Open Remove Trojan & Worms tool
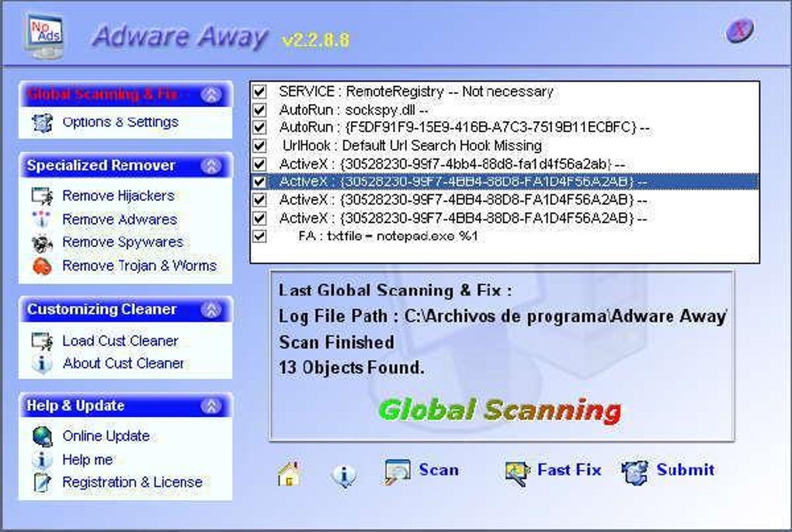The width and height of the screenshot is (792, 532). 140,266
